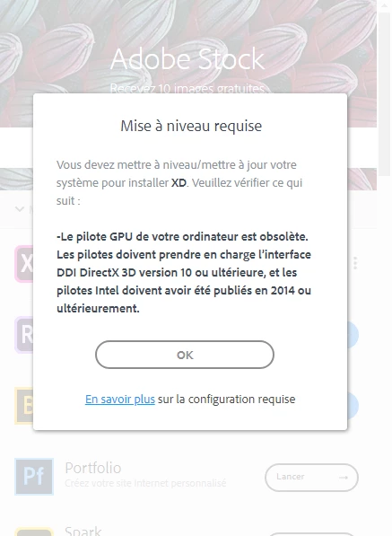The height and width of the screenshot is (536, 392).
Task: Click the yellow Bridge app icon
Action: [x=24, y=406]
